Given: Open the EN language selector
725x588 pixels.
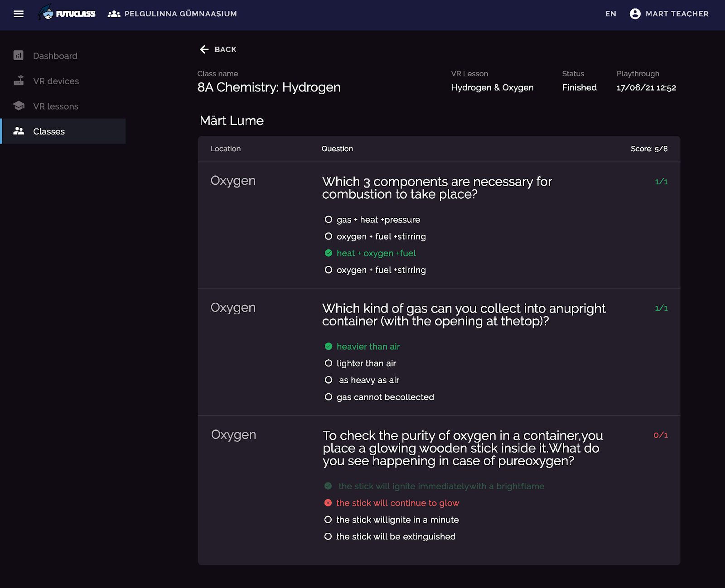Looking at the screenshot, I should click(610, 14).
